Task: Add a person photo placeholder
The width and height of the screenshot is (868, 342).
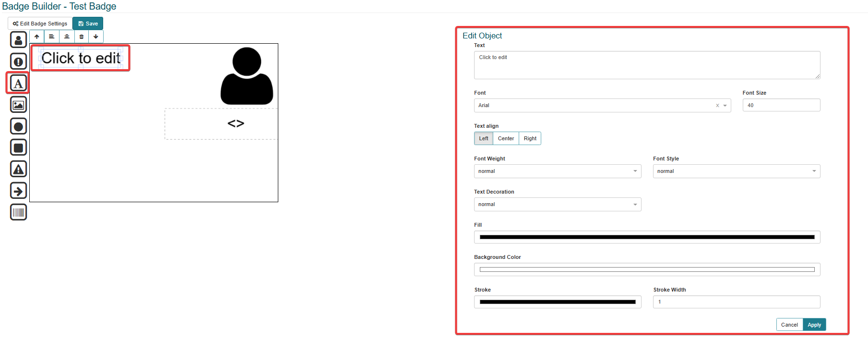Action: click(x=18, y=40)
